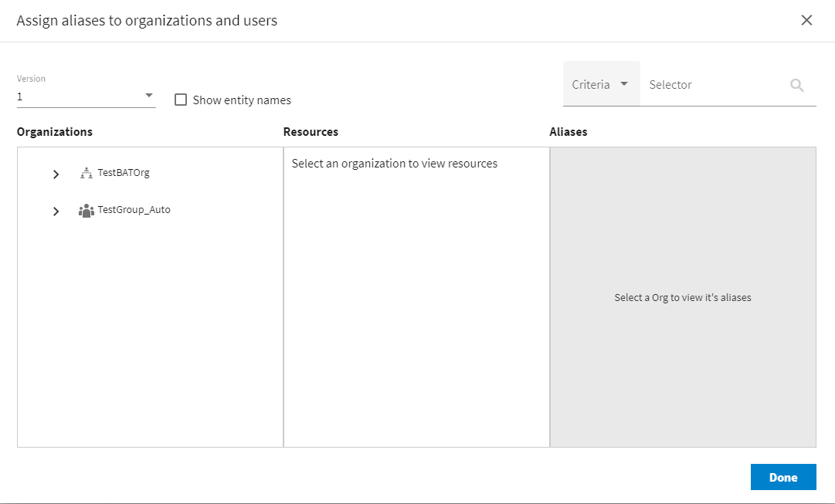This screenshot has height=504, width=835.
Task: Expand the TestGroup_Auto chevron
Action: point(56,211)
